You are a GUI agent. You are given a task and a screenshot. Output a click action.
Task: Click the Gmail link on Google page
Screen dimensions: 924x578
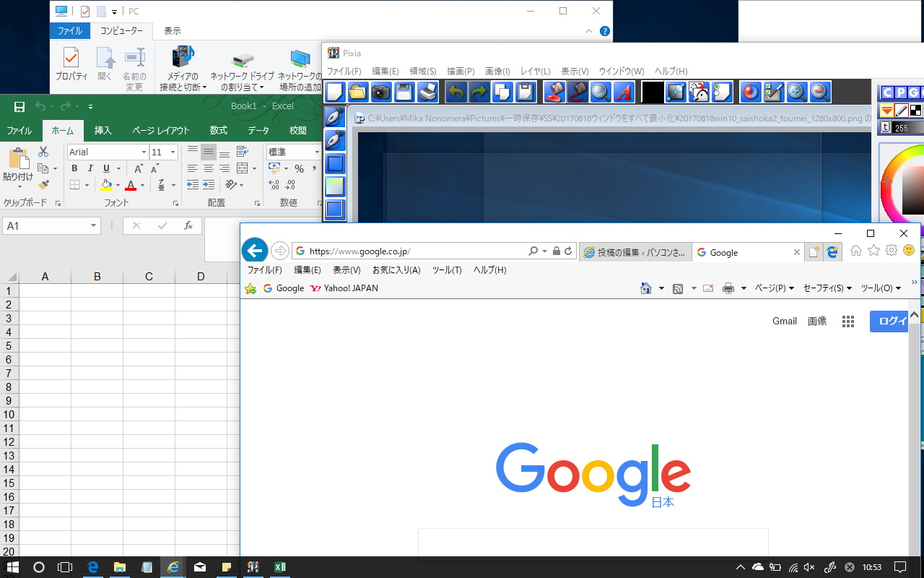(x=785, y=322)
